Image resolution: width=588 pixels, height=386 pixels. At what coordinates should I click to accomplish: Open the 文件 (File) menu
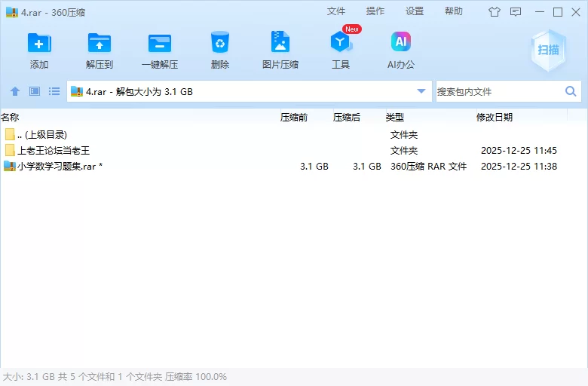coord(336,11)
